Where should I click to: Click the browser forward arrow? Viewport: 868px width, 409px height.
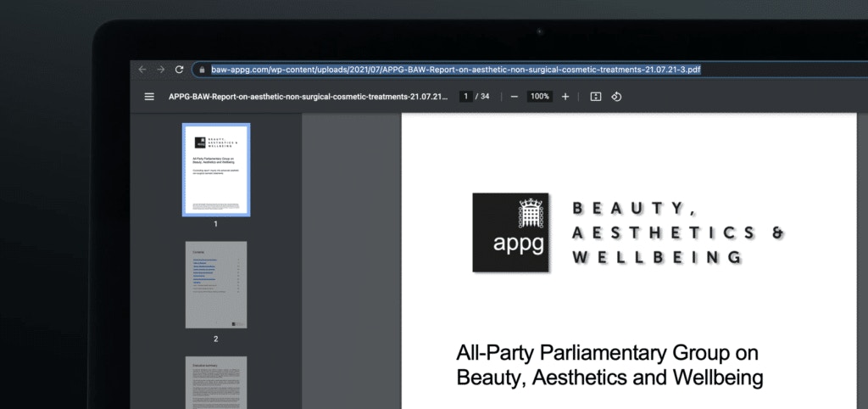pyautogui.click(x=160, y=70)
